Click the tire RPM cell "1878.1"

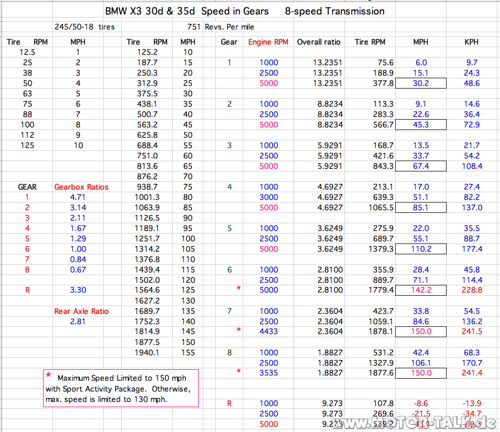[x=381, y=332]
